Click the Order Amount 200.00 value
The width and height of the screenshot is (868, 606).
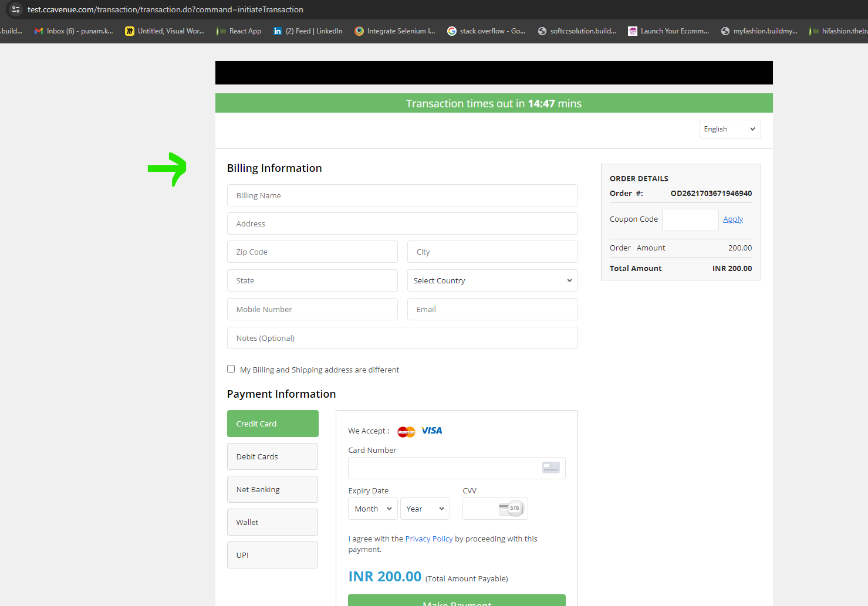click(740, 248)
